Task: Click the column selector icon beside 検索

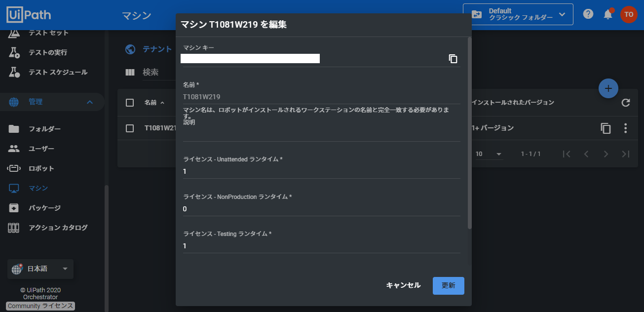Action: click(x=130, y=73)
